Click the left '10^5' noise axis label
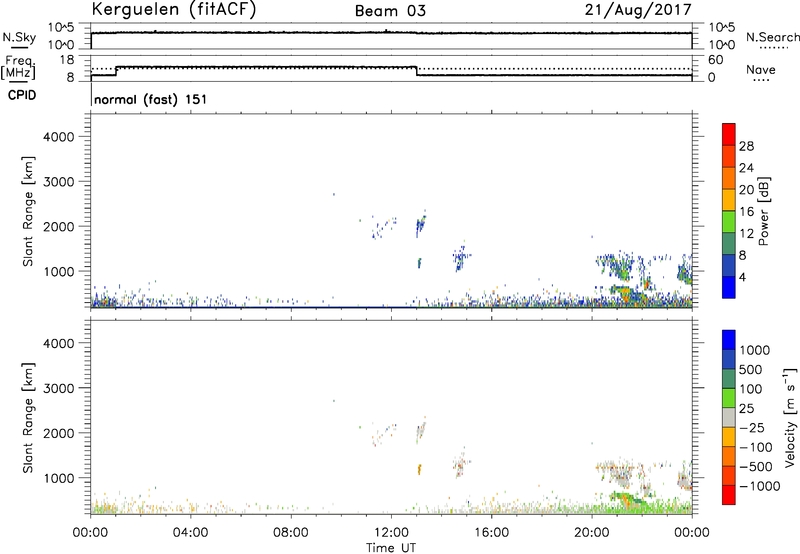Screen dimensions: 800x554 [61, 28]
